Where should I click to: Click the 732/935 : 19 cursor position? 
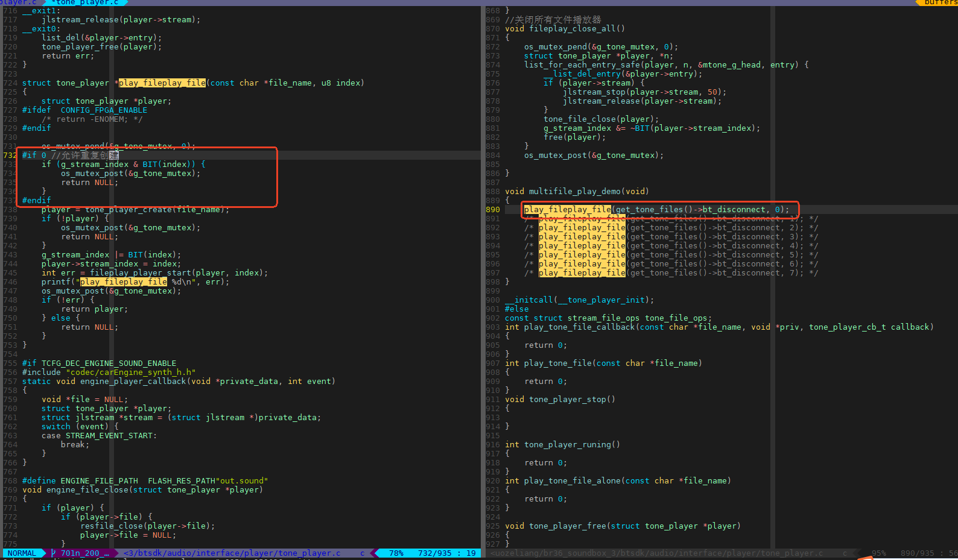(447, 553)
